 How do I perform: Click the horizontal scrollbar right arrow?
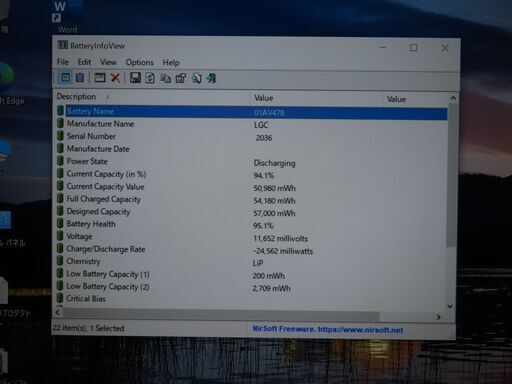tap(438, 317)
